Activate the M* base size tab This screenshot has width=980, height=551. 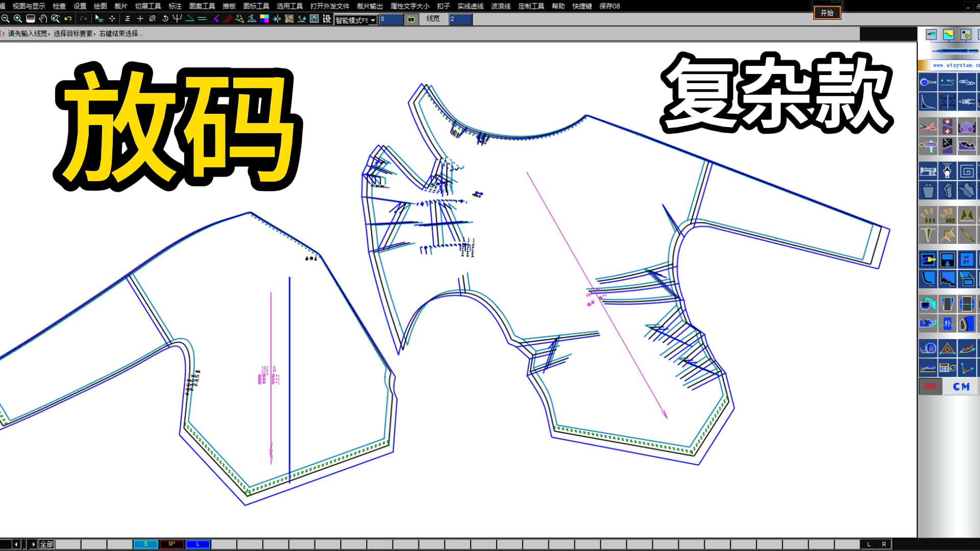tap(172, 544)
